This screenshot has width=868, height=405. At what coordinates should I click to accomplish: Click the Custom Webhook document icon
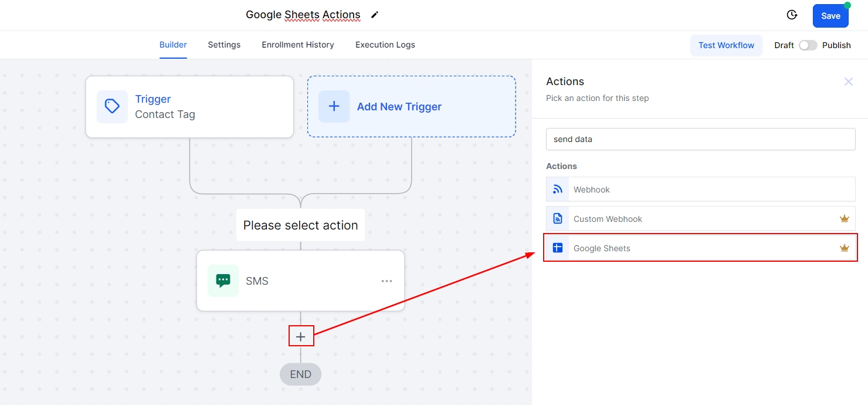pyautogui.click(x=558, y=219)
